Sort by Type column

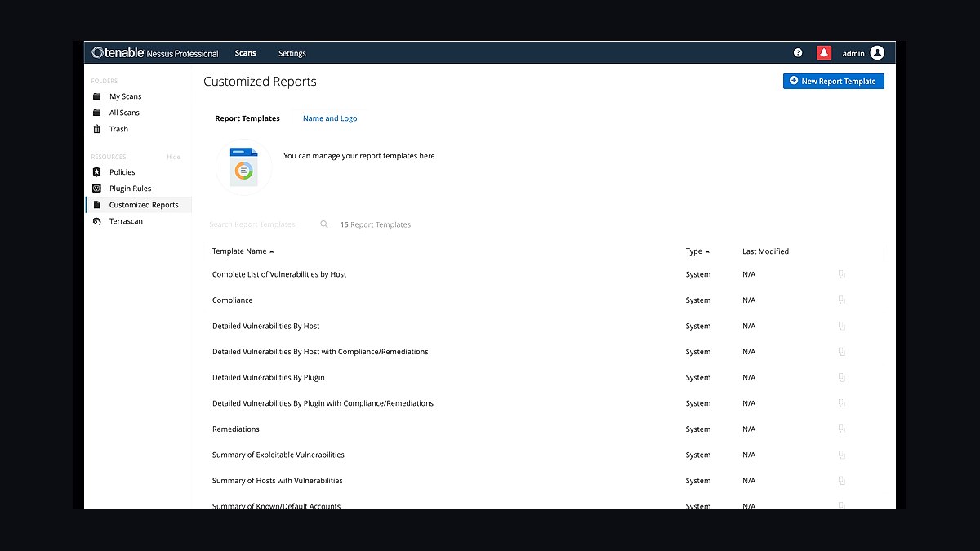pos(697,251)
